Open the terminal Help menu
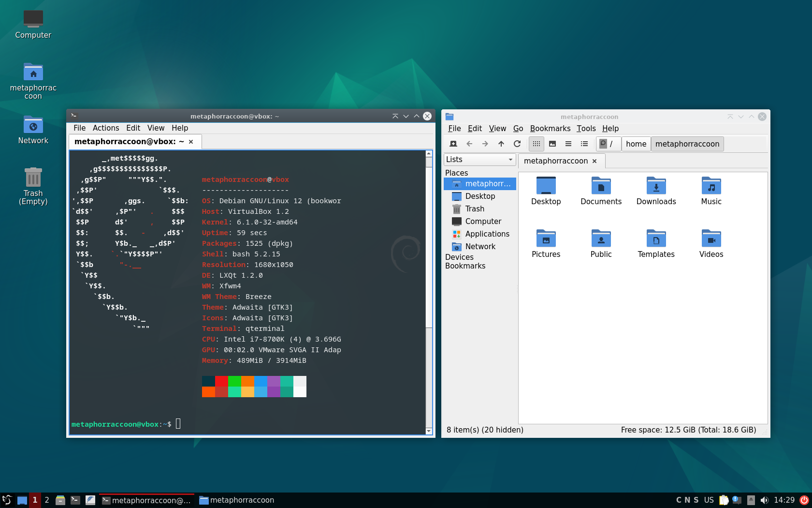The width and height of the screenshot is (812, 508). click(180, 128)
